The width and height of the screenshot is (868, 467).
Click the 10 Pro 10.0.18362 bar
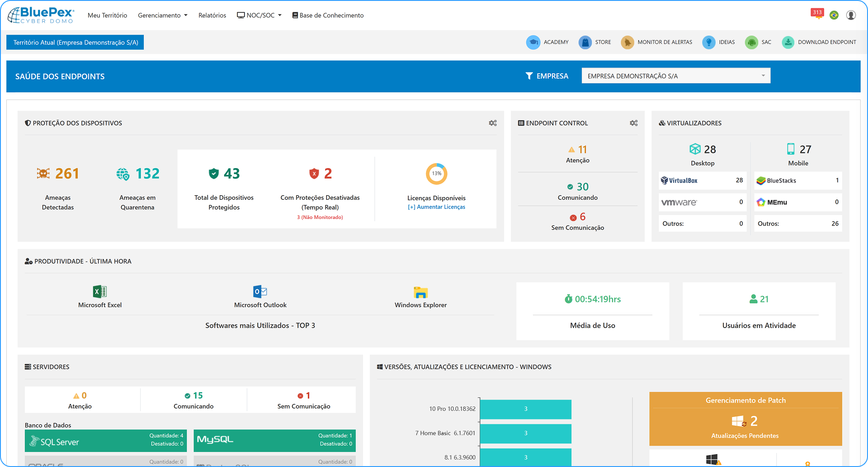pyautogui.click(x=525, y=409)
